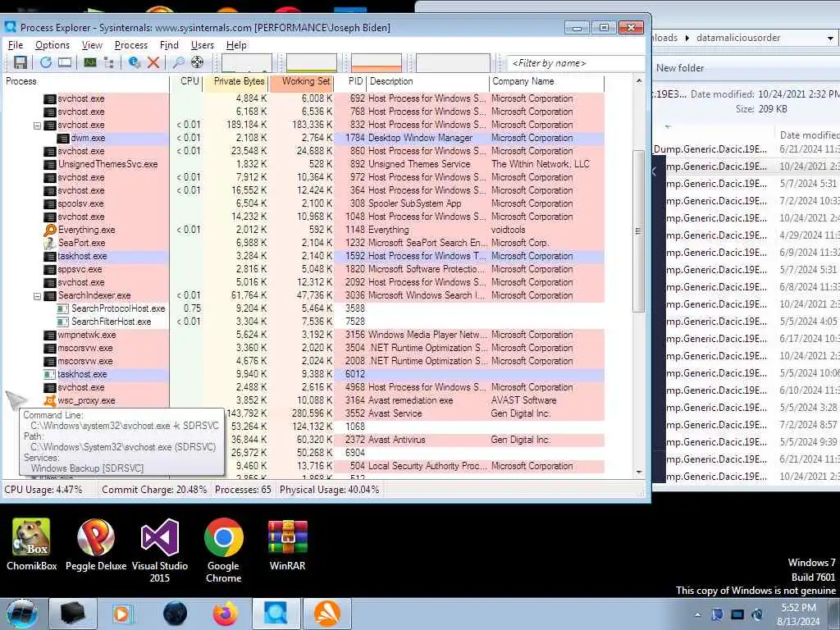Open the View menu
The height and width of the screenshot is (630, 840).
click(92, 45)
